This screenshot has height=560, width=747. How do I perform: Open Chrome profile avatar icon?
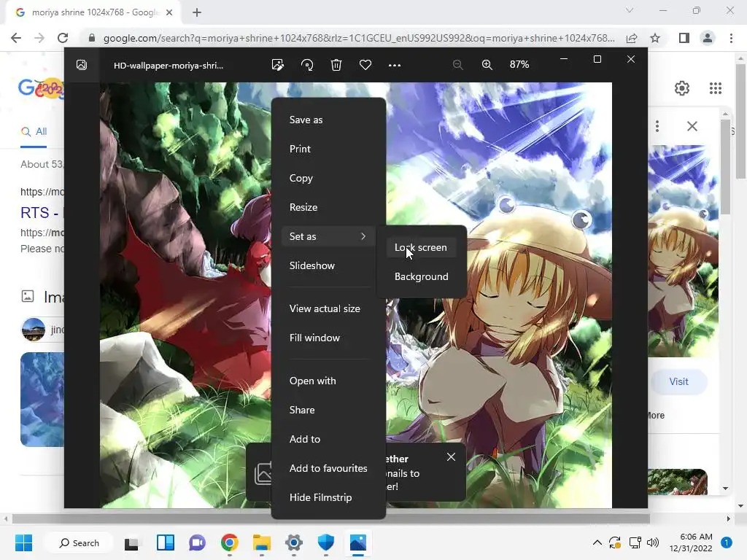708,38
